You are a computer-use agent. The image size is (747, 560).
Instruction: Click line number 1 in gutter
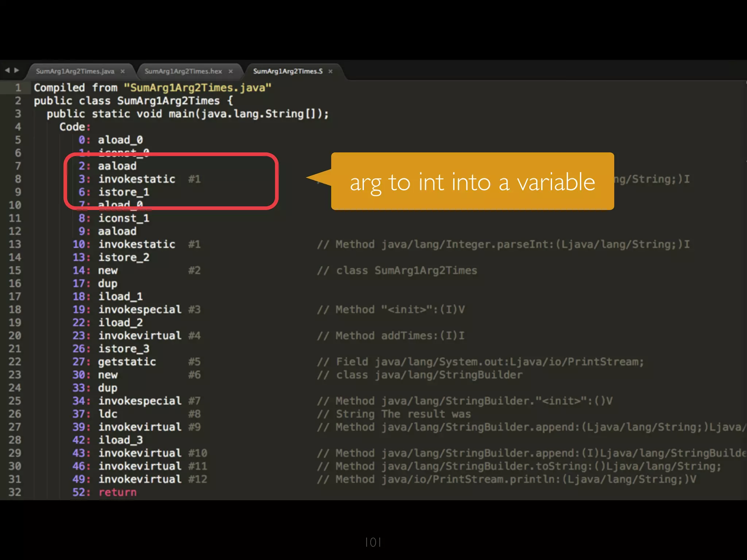[x=18, y=88]
